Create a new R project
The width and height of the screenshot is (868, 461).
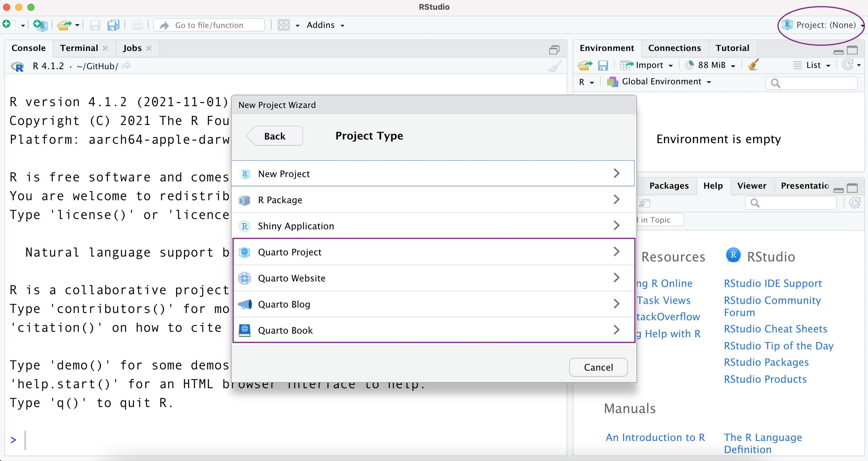[x=40, y=25]
